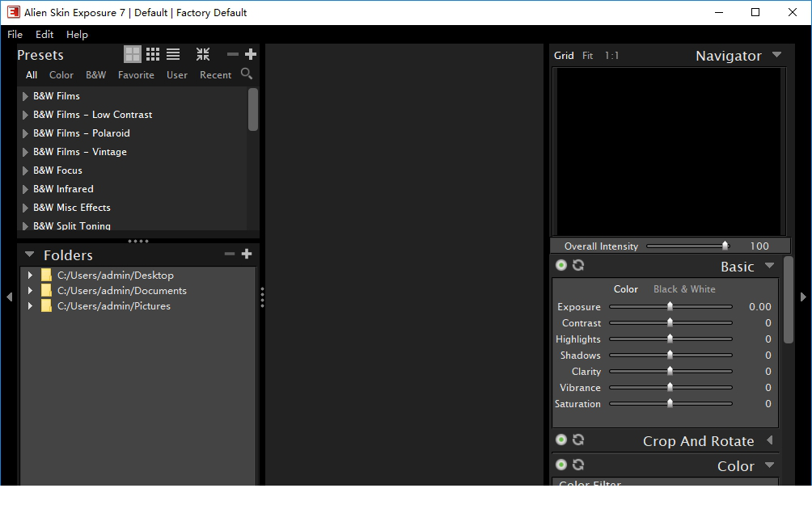Select the Color presets filter
The height and width of the screenshot is (505, 812).
click(61, 75)
